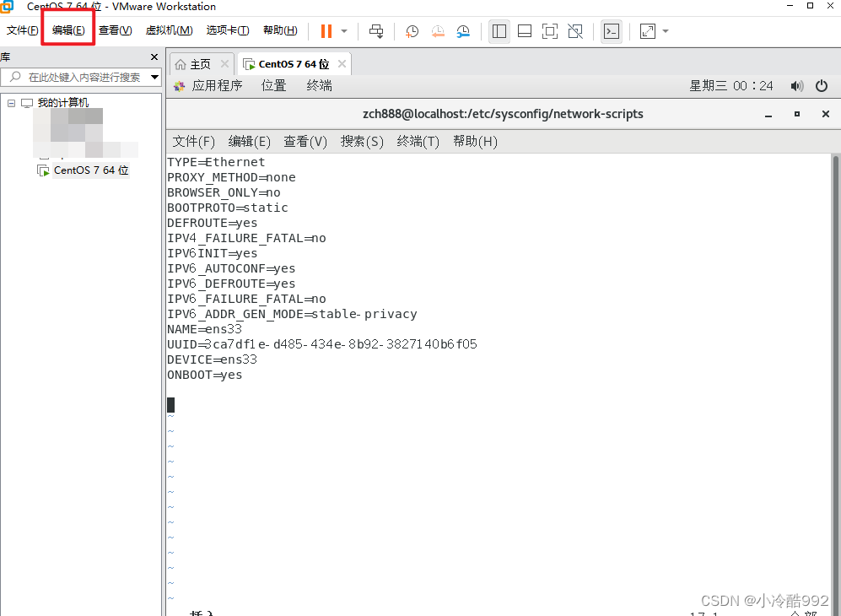Suspend the virtual machine
This screenshot has width=841, height=616.
(328, 30)
